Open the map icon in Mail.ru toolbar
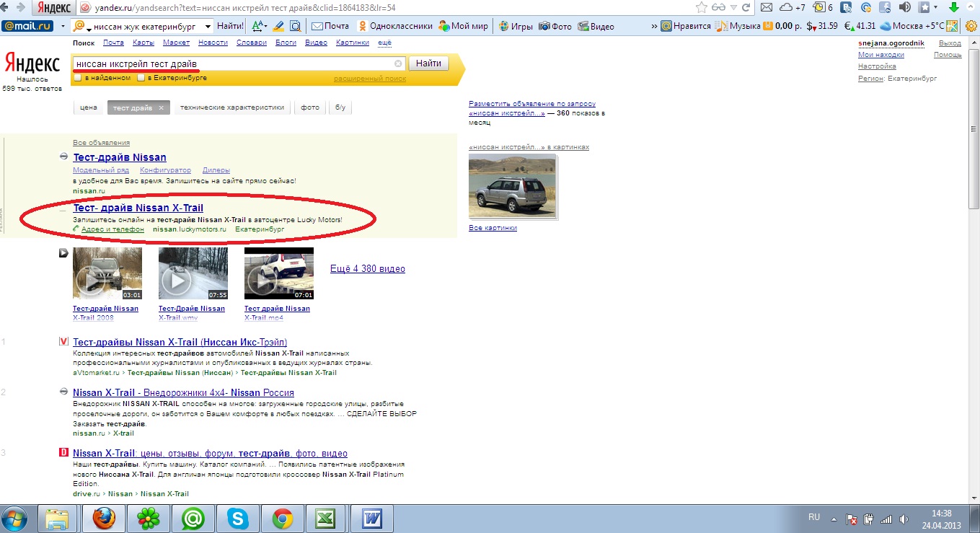 [953, 26]
